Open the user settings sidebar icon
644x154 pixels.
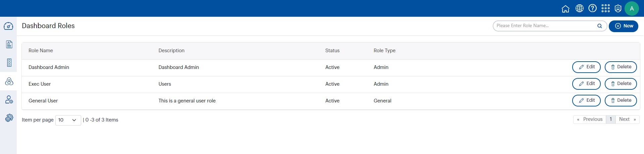(x=9, y=99)
